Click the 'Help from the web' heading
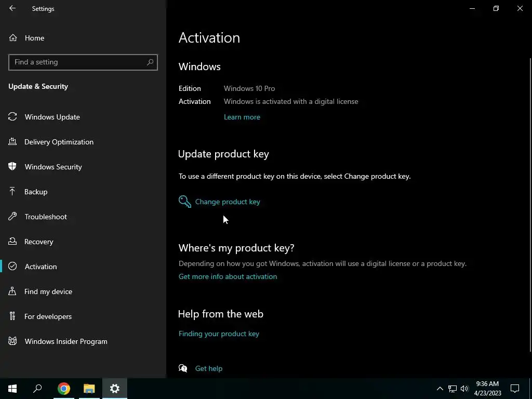 click(220, 314)
